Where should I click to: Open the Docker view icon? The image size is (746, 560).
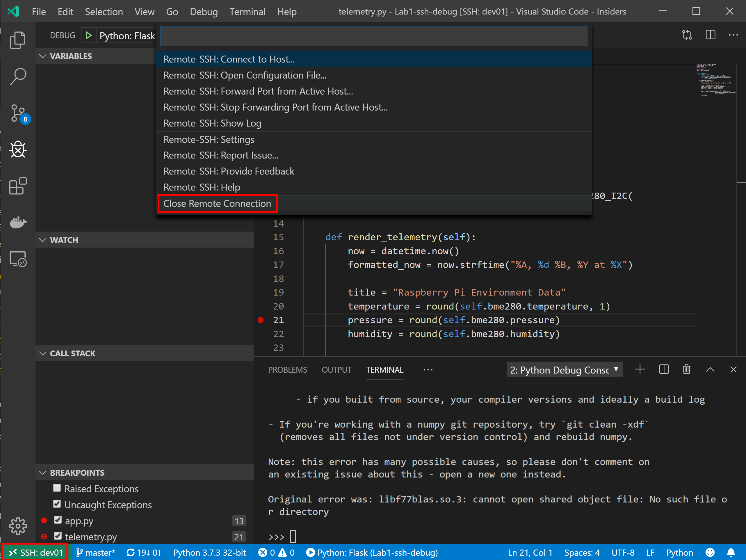pyautogui.click(x=17, y=222)
